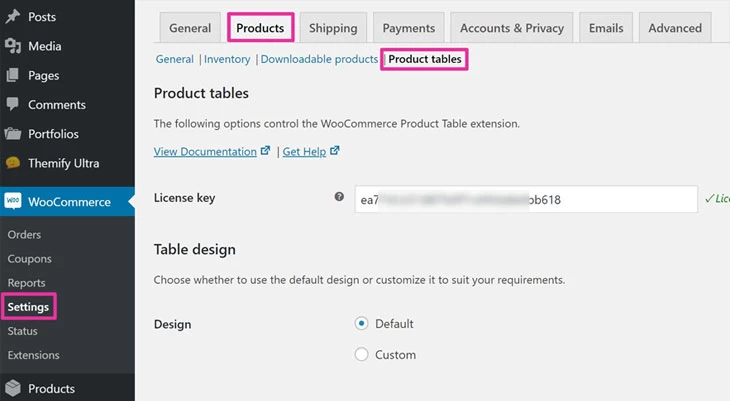Open Pages in the admin menu
Viewport: 730px width, 401px height.
coord(43,75)
